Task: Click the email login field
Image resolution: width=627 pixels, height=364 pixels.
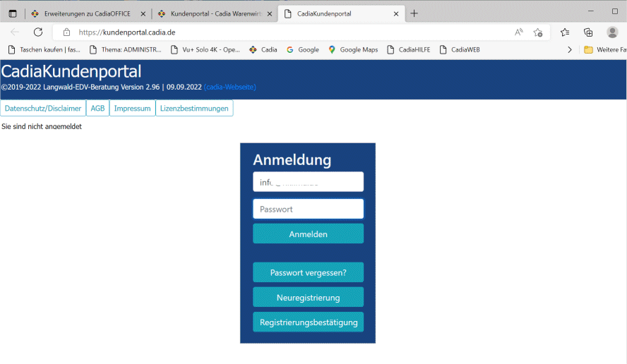Action: pyautogui.click(x=309, y=182)
